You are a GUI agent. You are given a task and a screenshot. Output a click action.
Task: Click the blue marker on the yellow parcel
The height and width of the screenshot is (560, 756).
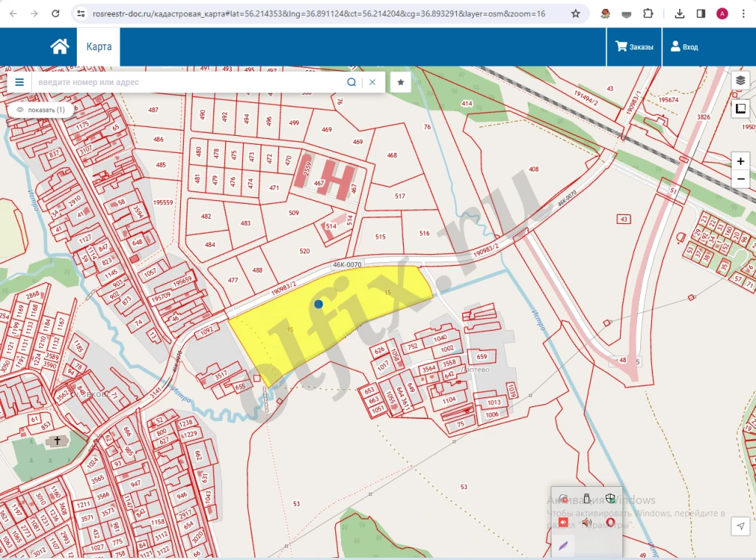pyautogui.click(x=318, y=304)
